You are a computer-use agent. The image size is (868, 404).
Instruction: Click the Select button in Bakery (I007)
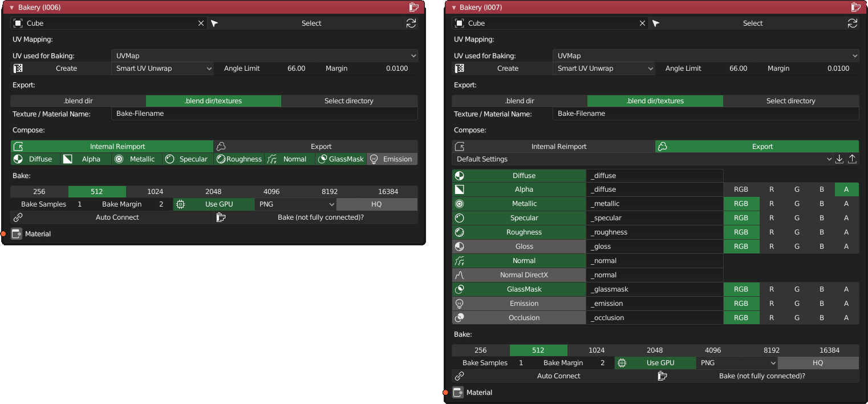point(747,23)
